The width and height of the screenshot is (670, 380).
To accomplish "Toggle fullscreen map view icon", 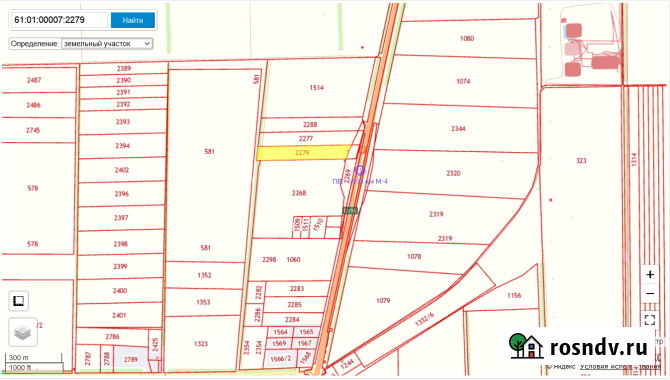I will coord(650,320).
